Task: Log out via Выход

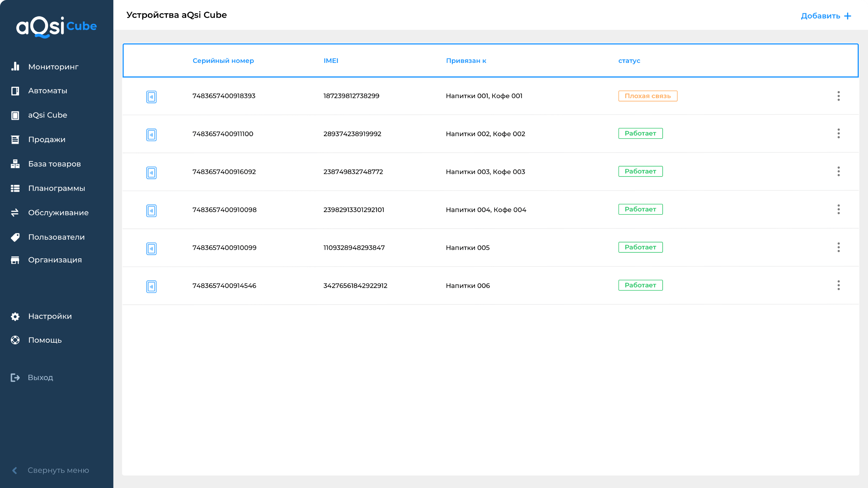Action: [x=41, y=378]
